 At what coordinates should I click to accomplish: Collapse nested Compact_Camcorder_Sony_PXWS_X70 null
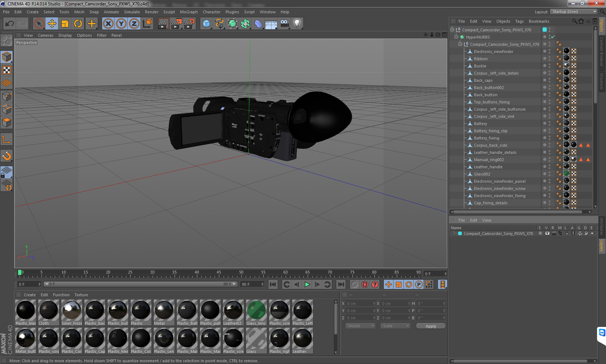(460, 44)
